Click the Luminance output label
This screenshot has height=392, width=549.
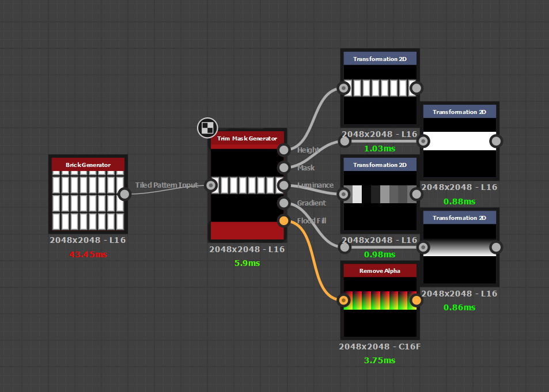316,185
